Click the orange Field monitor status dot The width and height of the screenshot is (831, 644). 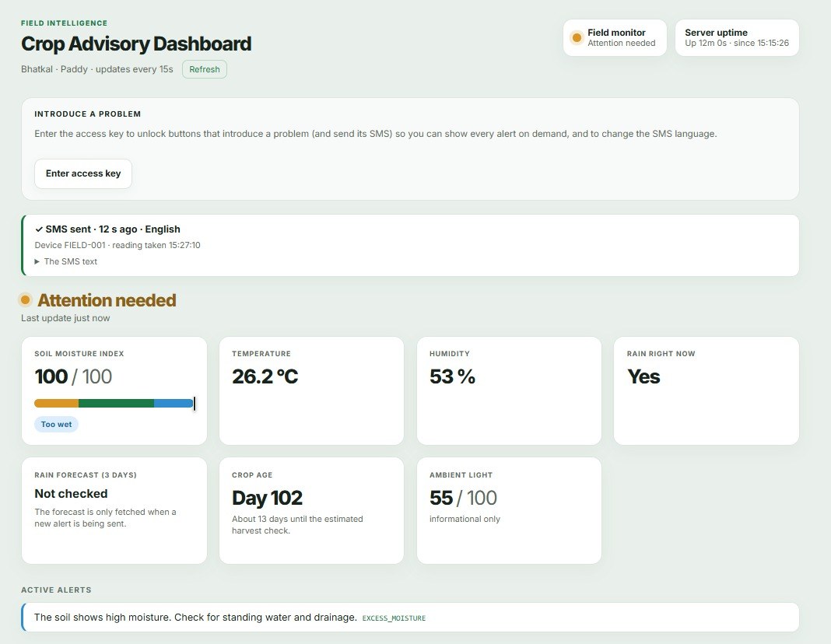577,37
